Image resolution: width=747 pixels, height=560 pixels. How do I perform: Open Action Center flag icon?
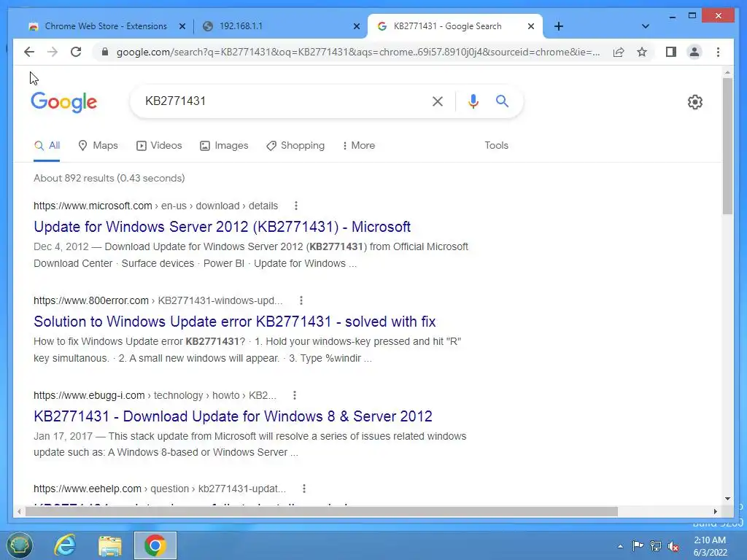point(638,545)
